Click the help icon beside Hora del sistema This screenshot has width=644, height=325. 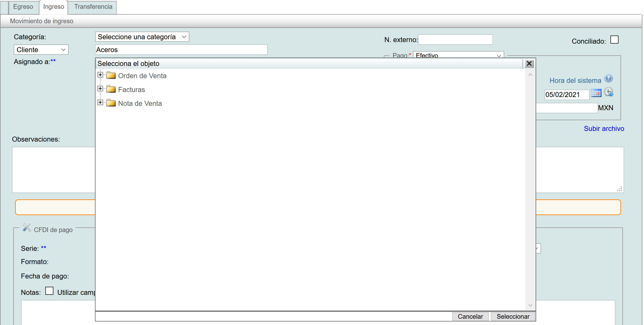(608, 78)
